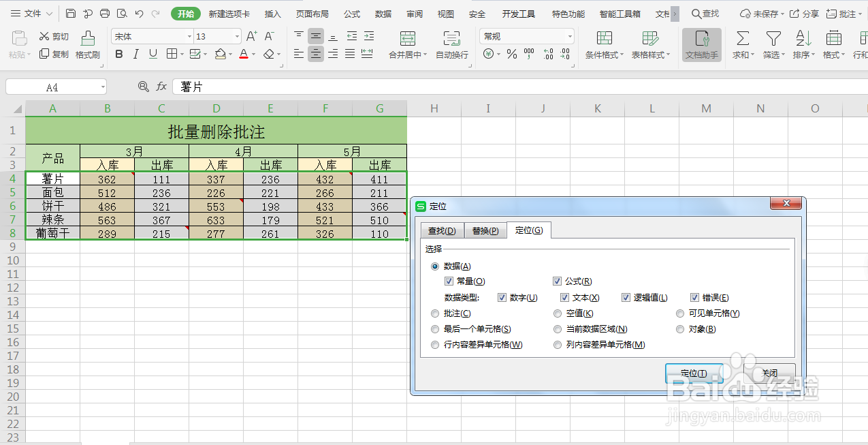Click the Print icon in quick access toolbar
The height and width of the screenshot is (445, 868).
coord(105,14)
